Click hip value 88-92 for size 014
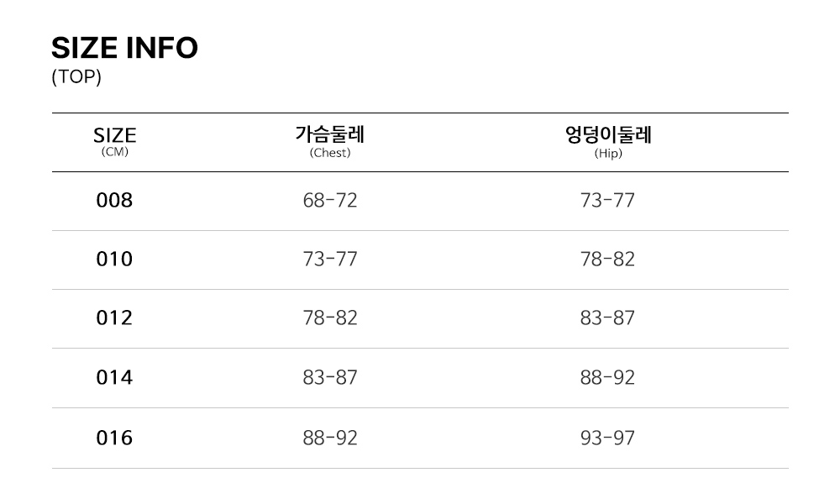The width and height of the screenshot is (840, 504). [x=607, y=378]
